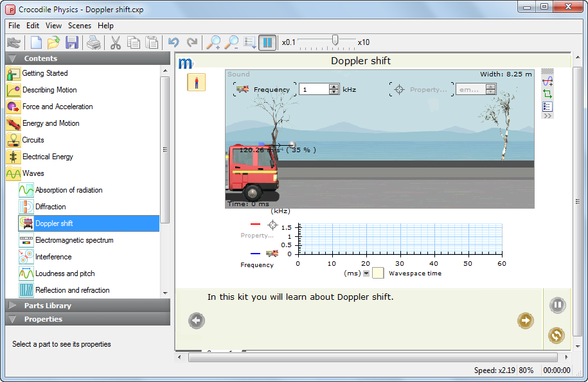The height and width of the screenshot is (382, 588).
Task: Open the Scenes menu
Action: (x=80, y=26)
